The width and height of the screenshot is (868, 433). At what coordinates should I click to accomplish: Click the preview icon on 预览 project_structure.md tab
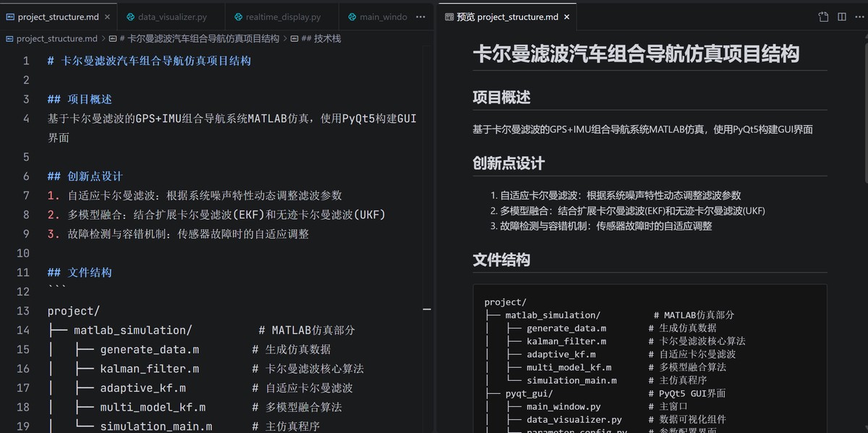pyautogui.click(x=451, y=15)
